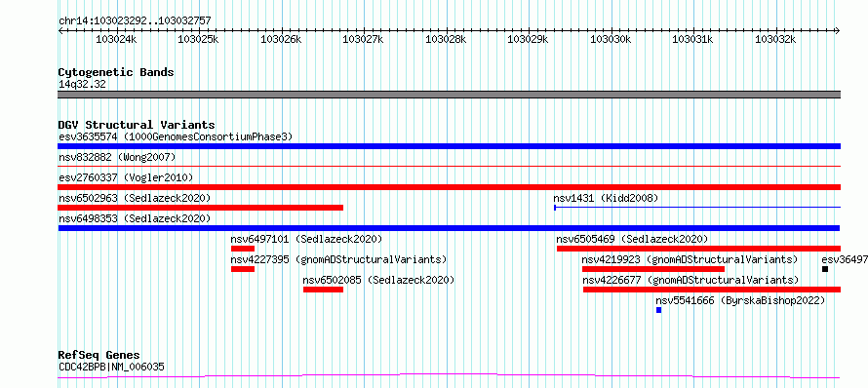Select the red nsv4226677 variant bar
Screen dimensions: 868x388
712,290
